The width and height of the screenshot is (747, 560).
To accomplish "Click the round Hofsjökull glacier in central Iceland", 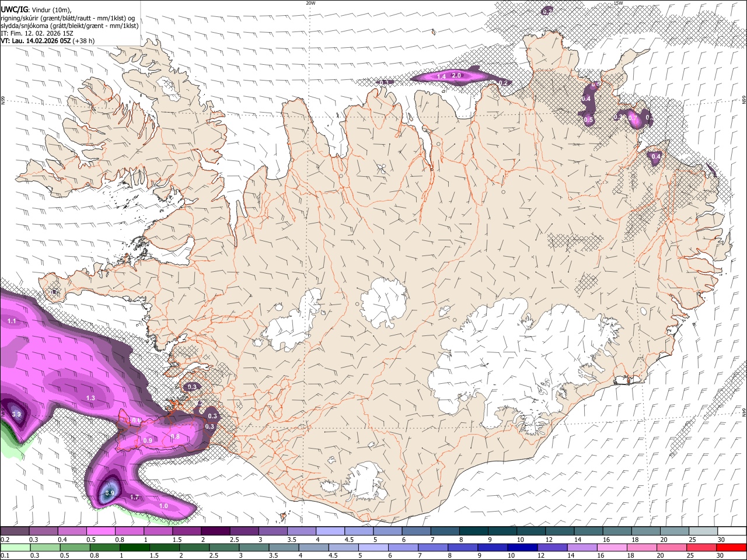I will [384, 302].
